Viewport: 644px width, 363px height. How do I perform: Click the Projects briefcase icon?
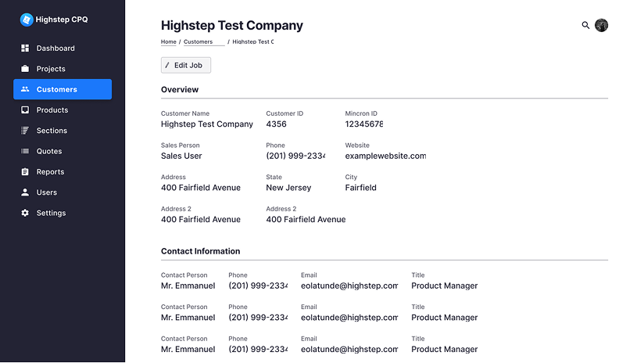click(25, 69)
